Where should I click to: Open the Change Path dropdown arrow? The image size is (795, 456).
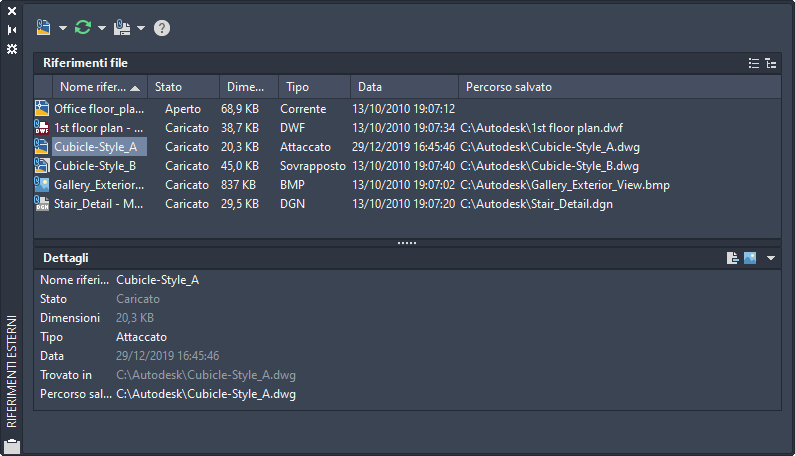(141, 28)
